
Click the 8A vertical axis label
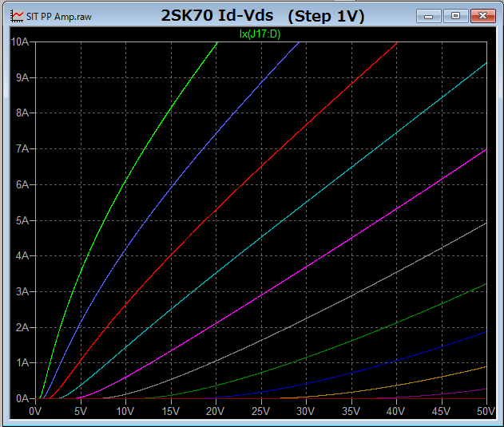tap(22, 113)
